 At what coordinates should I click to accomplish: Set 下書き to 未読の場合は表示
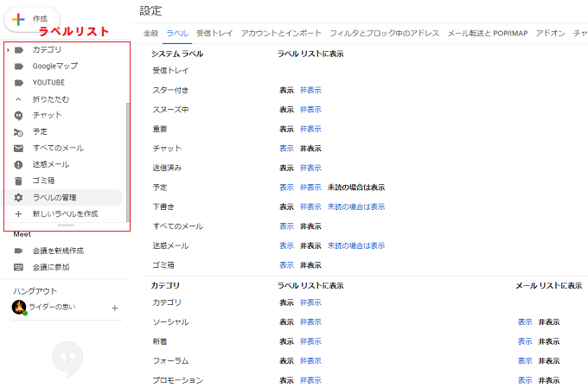[356, 207]
